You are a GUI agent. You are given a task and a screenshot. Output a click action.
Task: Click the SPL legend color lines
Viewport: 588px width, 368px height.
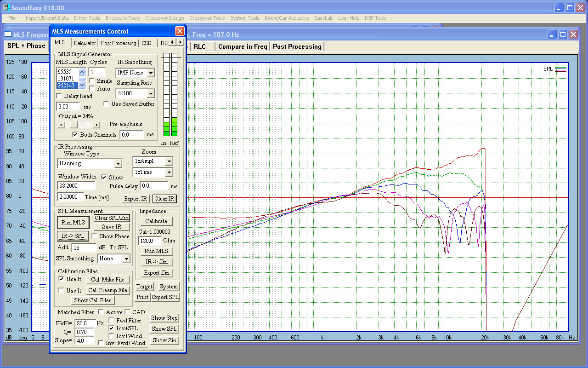click(560, 69)
